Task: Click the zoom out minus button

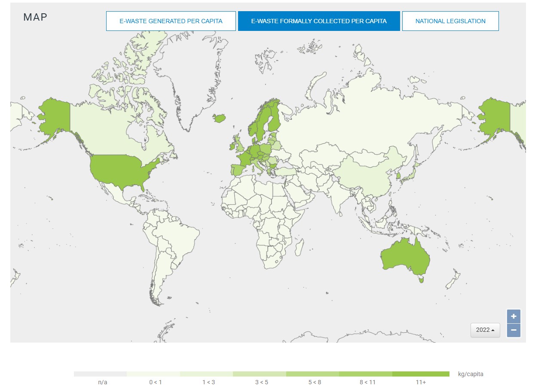Action: 514,331
